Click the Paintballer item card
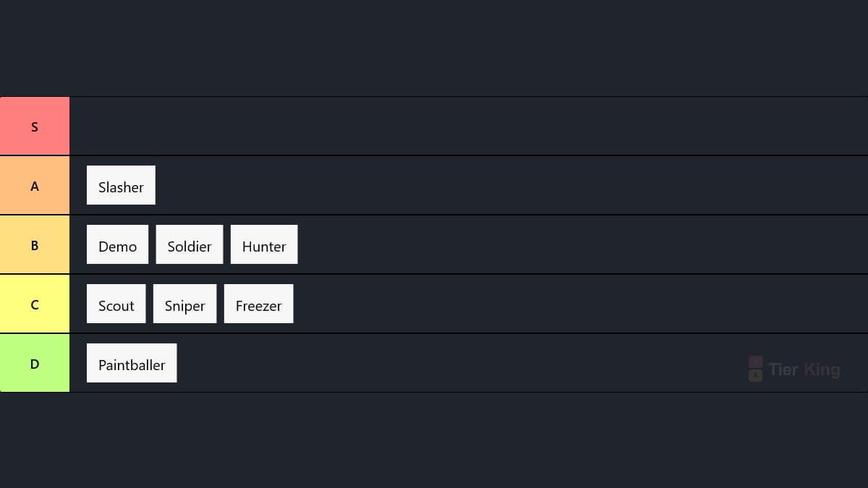The height and width of the screenshot is (488, 868). (x=132, y=364)
